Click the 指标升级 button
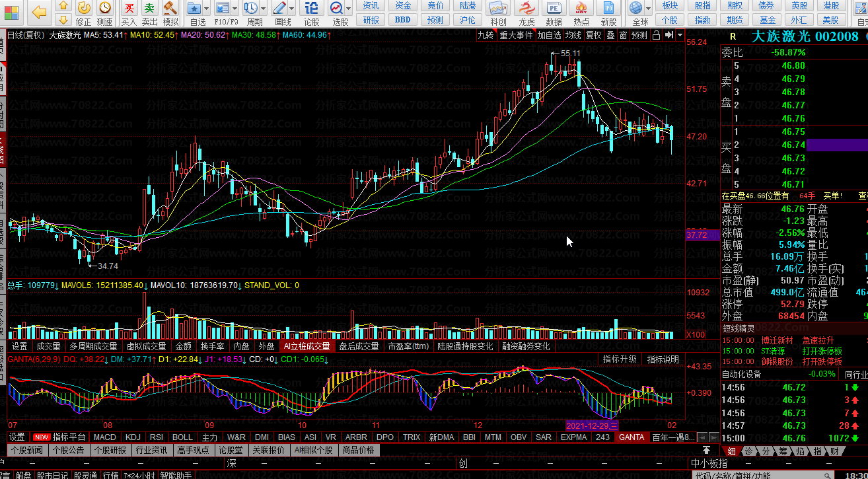This screenshot has width=868, height=479. pos(620,359)
